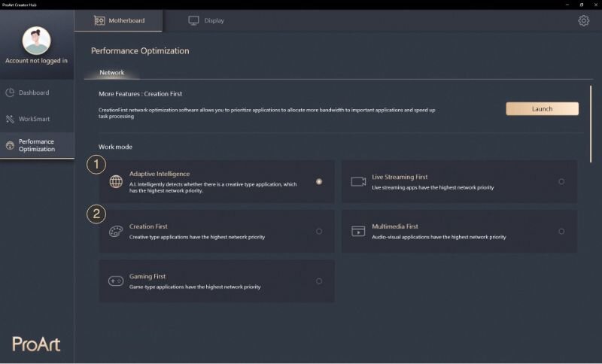Click the Gaming First gamepad icon
The width and height of the screenshot is (602, 364).
click(116, 281)
